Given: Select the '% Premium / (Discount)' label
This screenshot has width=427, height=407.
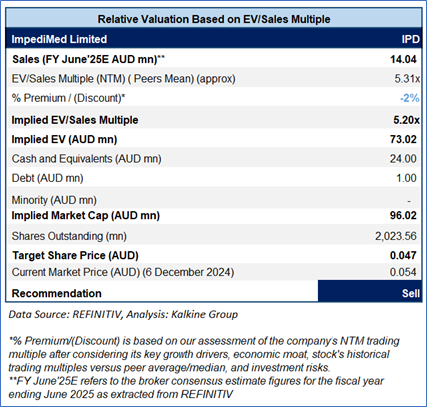Looking at the screenshot, I should [x=68, y=98].
